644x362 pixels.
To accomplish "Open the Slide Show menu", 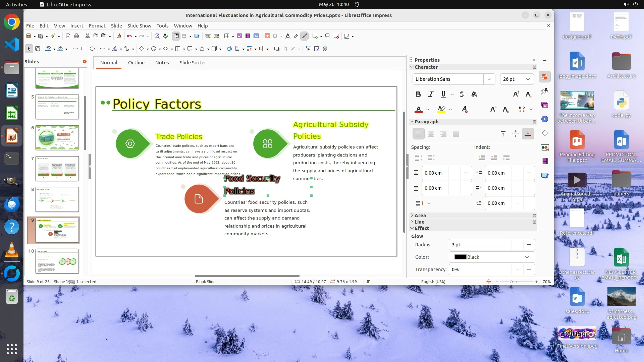I will pyautogui.click(x=139, y=26).
